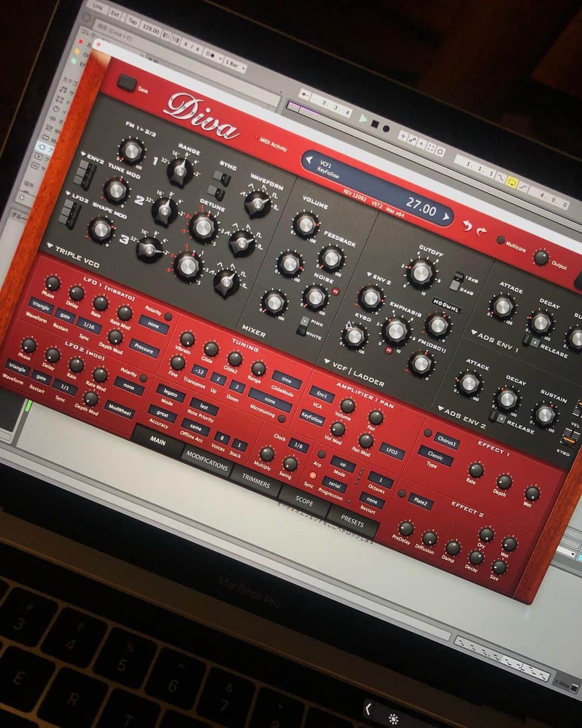Click the Cutoff knob in filter section
The height and width of the screenshot is (728, 582).
(420, 272)
